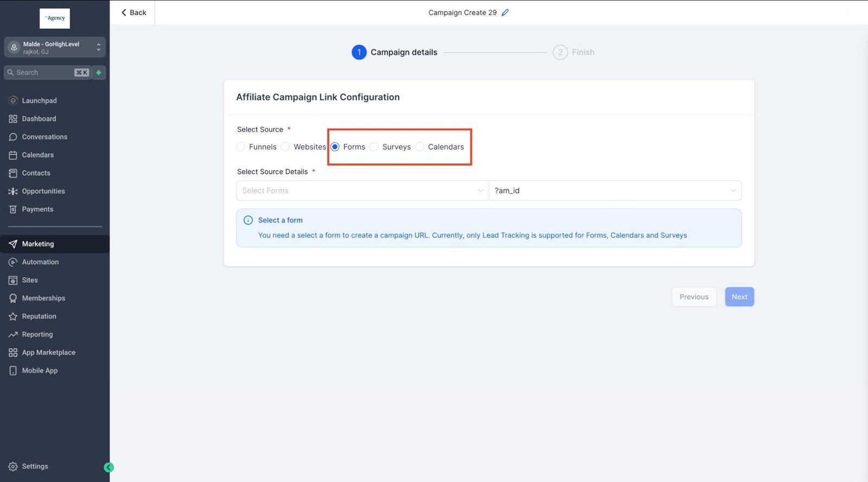Screen dimensions: 868x482
Task: Click the Opportunities icon in the sidebar
Action: [x=13, y=191]
